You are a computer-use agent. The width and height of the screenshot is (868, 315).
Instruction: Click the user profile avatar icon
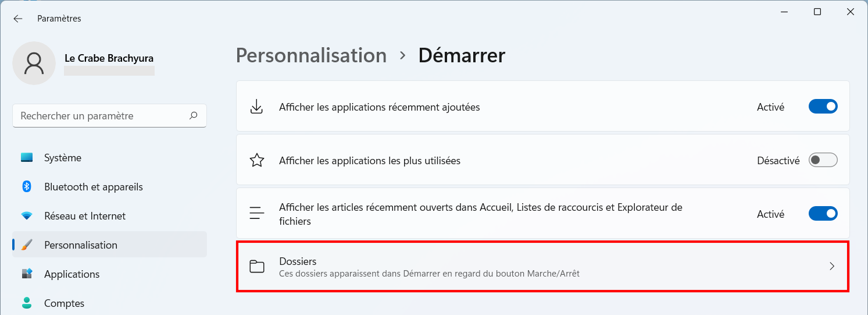coord(34,63)
